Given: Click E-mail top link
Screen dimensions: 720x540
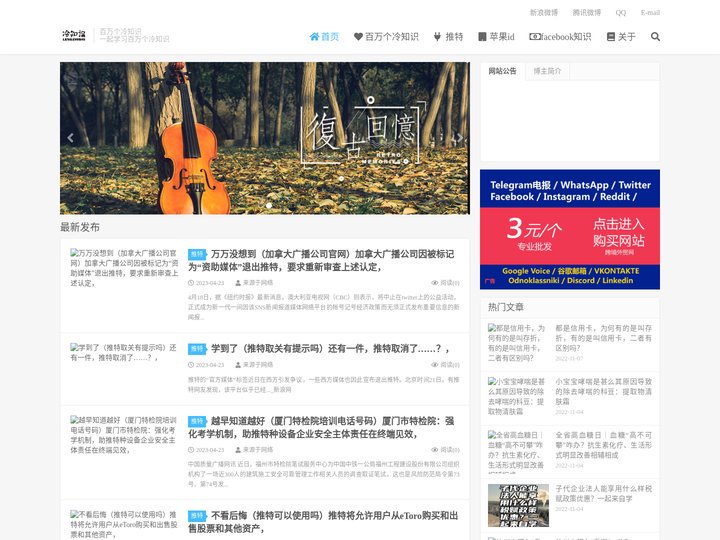Looking at the screenshot, I should [x=650, y=13].
